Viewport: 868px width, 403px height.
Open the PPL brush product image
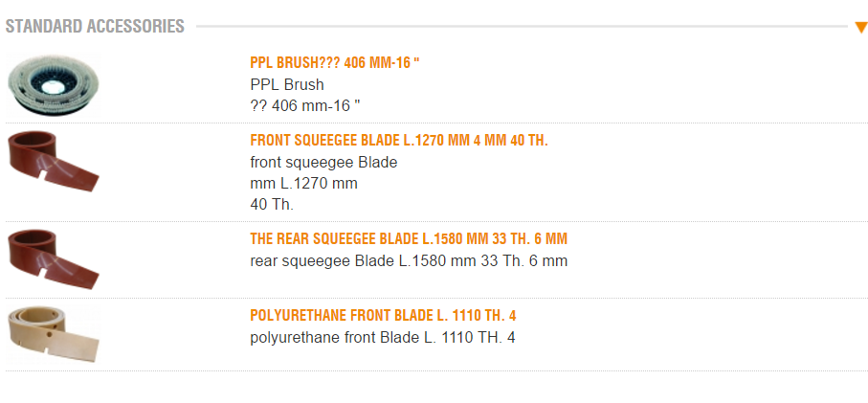[53, 87]
